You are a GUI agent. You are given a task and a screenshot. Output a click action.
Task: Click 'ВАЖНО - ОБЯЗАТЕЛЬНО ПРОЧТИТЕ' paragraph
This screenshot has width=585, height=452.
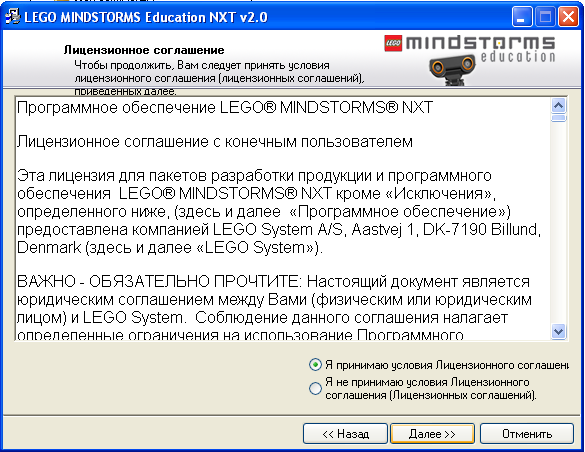click(x=274, y=308)
